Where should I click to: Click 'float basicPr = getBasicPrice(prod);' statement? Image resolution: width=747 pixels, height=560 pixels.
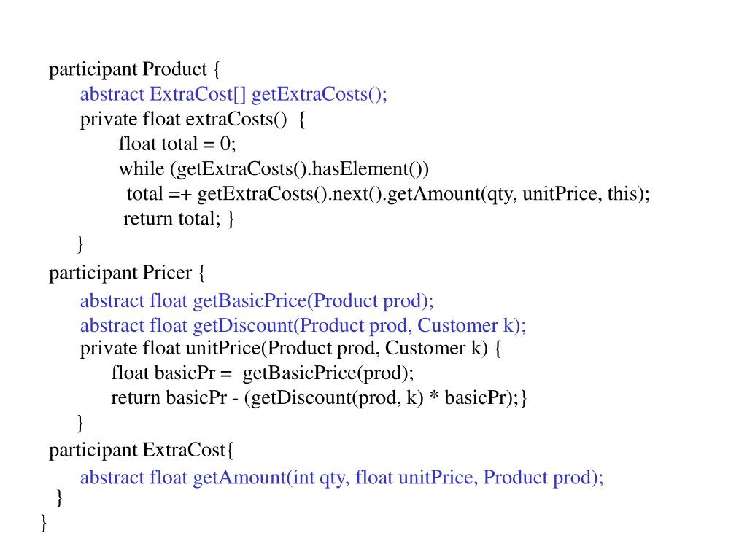point(263,373)
